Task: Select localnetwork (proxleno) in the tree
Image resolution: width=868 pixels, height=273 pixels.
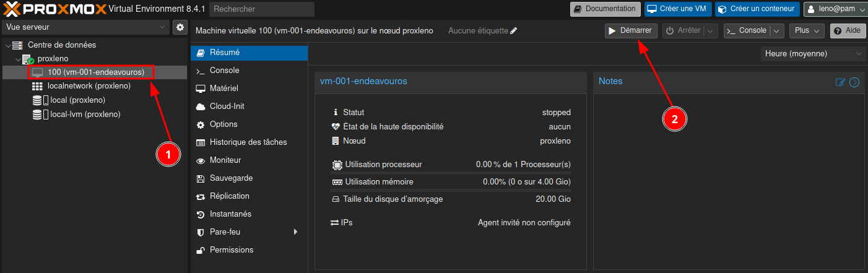Action: [89, 86]
